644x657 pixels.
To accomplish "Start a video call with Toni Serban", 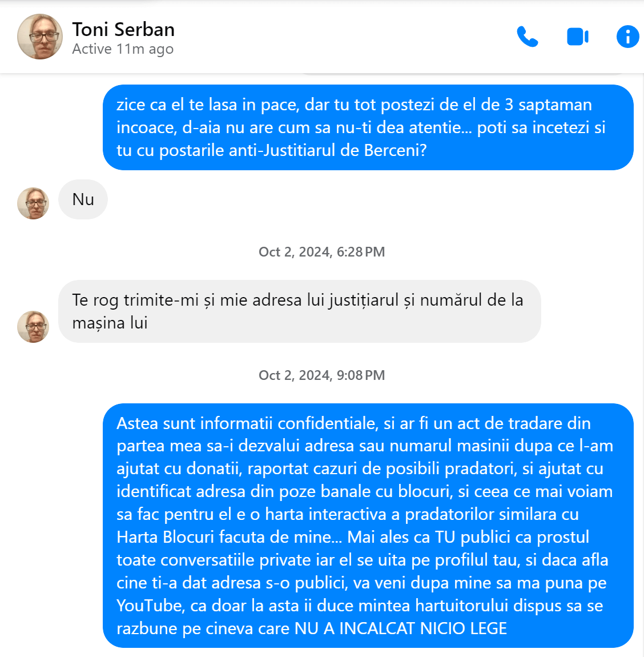I will pyautogui.click(x=578, y=37).
